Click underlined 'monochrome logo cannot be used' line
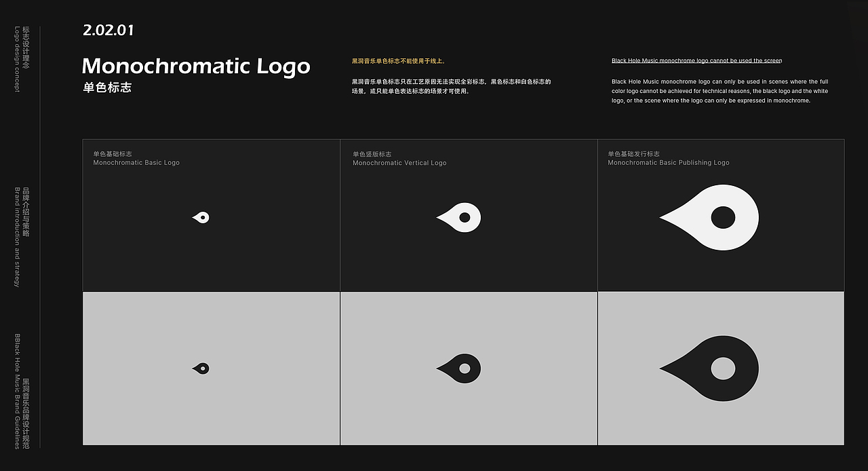Viewport: 868px width, 471px height. pos(696,61)
